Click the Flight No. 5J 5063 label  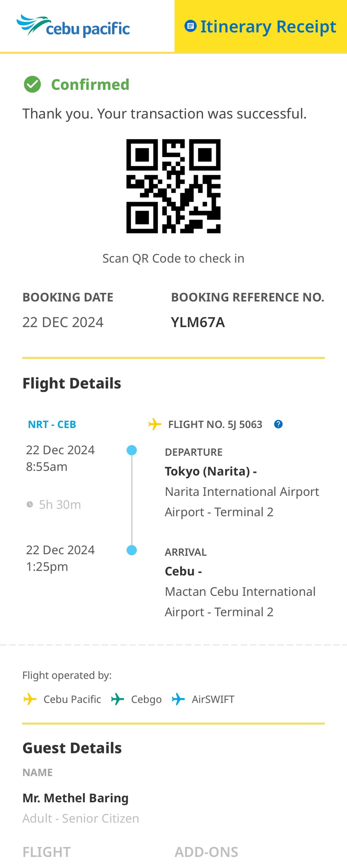(x=215, y=424)
